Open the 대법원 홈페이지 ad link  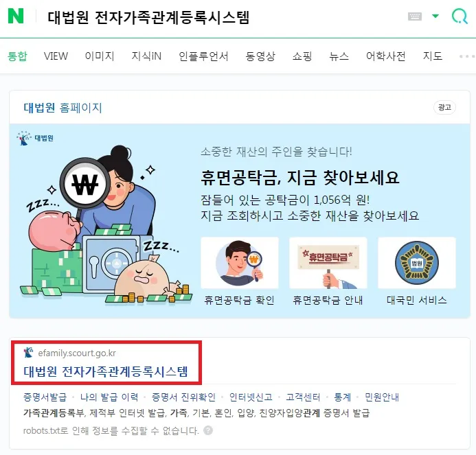pos(63,108)
